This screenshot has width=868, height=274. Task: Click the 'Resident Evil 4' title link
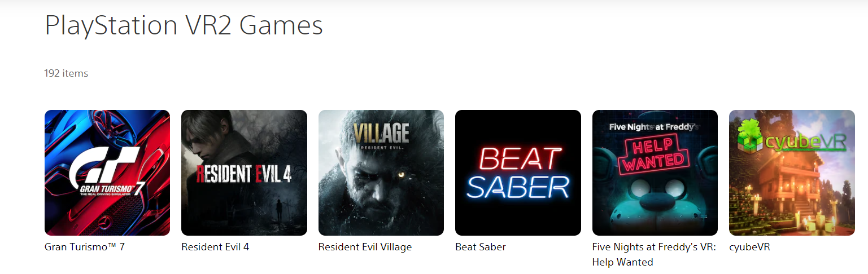215,247
